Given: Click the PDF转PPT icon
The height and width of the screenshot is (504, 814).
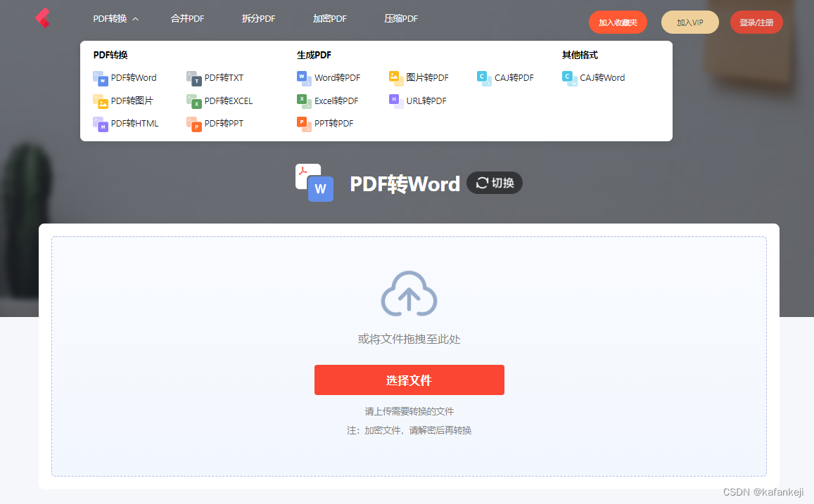Looking at the screenshot, I should [x=193, y=124].
